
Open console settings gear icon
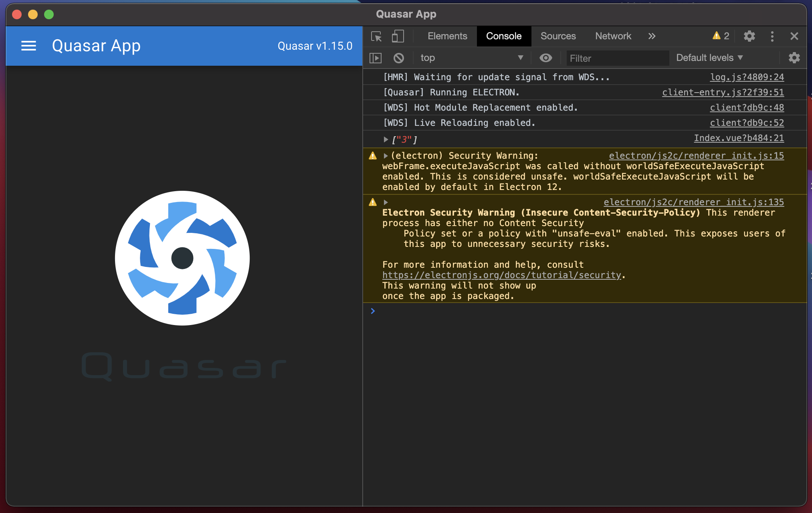point(794,58)
